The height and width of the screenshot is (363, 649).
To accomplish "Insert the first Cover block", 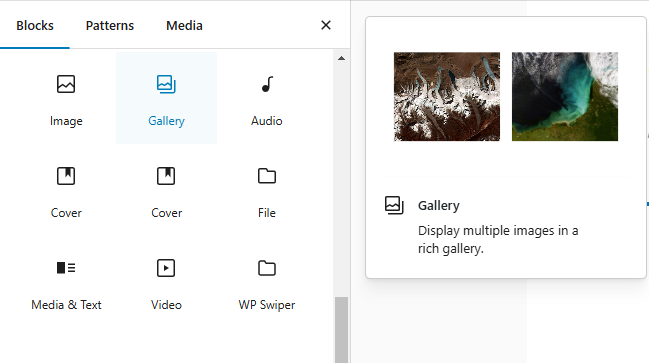I will [66, 190].
